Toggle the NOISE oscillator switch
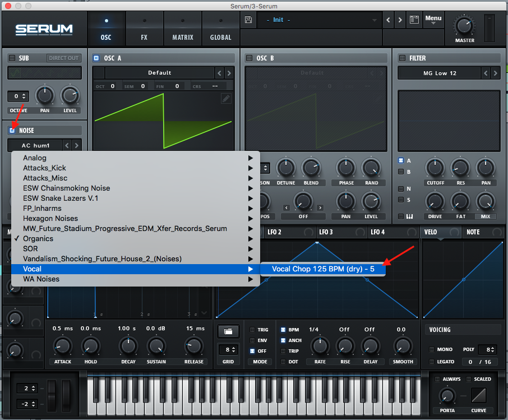 click(x=12, y=130)
